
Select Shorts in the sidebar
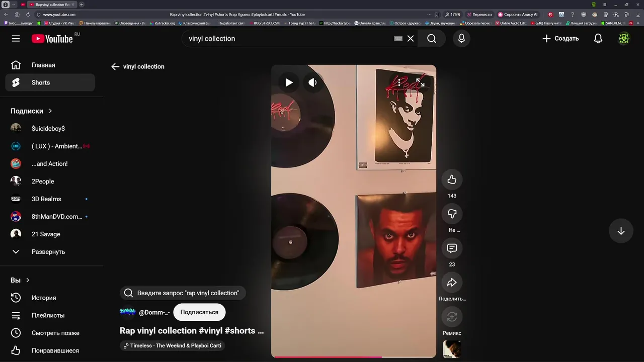[50, 82]
